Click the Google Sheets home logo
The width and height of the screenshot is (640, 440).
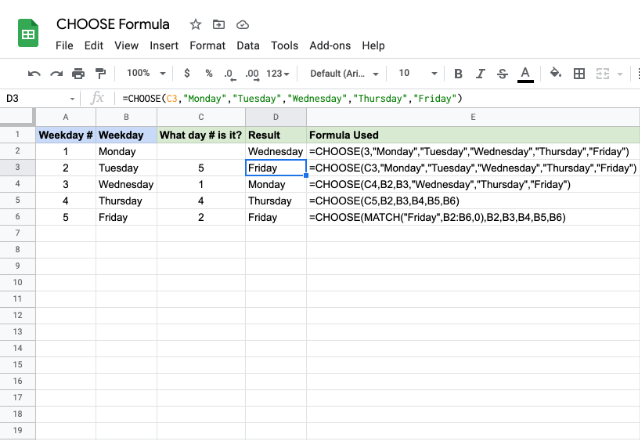pyautogui.click(x=28, y=33)
